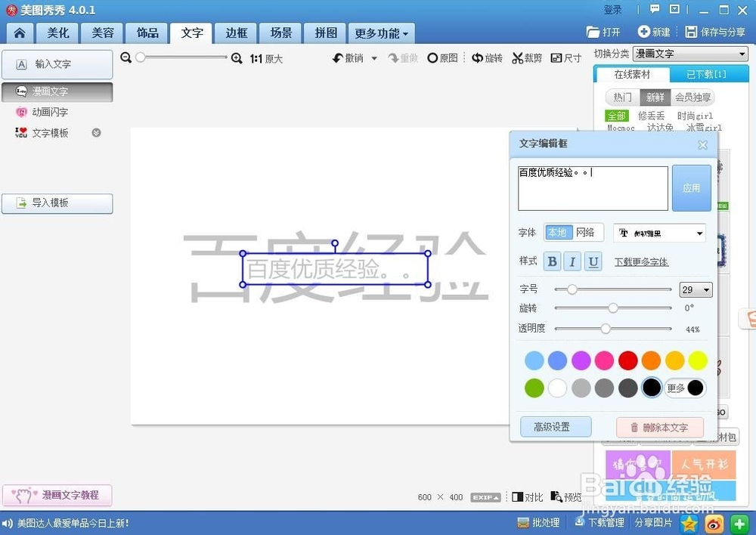Pick the green color swatch
Viewport: 756px width, 535px height.
tap(534, 388)
